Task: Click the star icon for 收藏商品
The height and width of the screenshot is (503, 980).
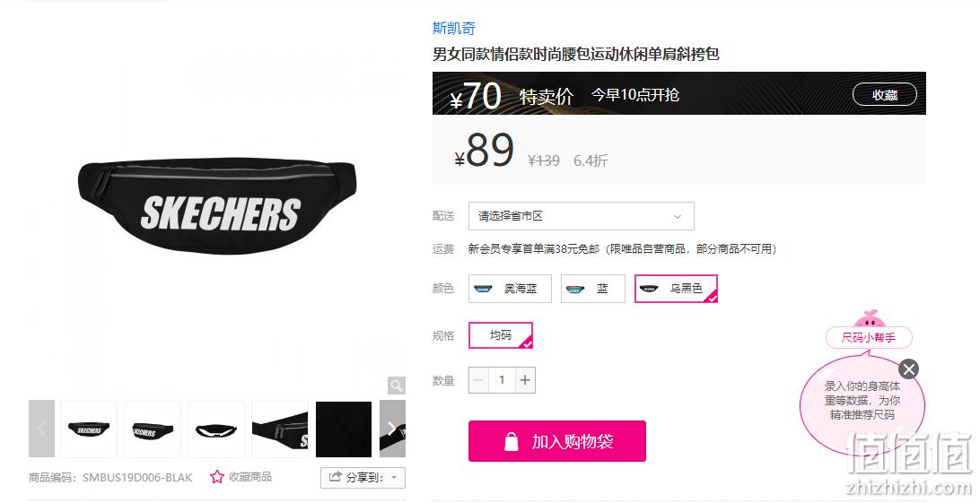Action: (x=217, y=477)
